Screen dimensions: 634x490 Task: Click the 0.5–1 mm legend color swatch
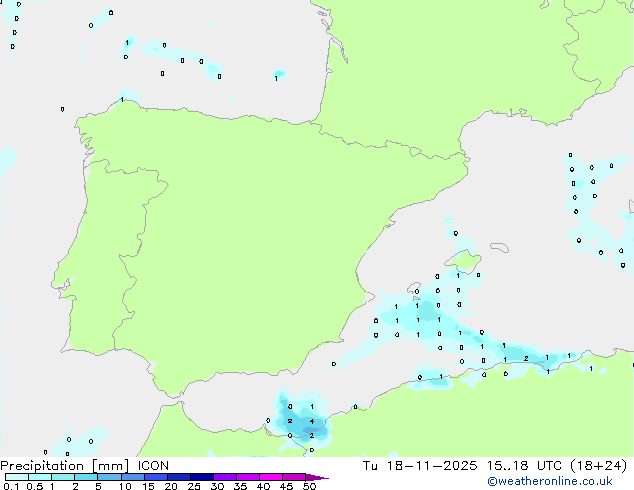[40, 477]
